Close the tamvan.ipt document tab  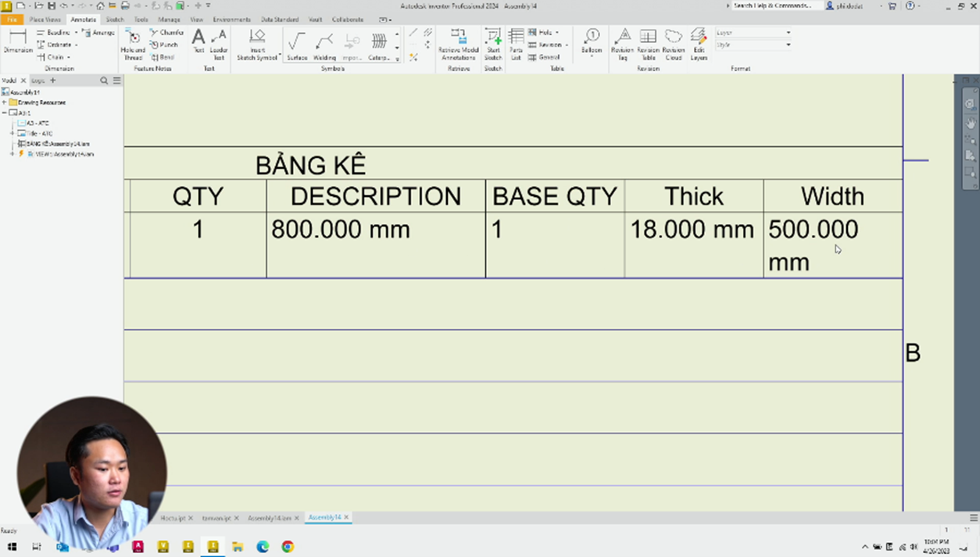tap(236, 518)
